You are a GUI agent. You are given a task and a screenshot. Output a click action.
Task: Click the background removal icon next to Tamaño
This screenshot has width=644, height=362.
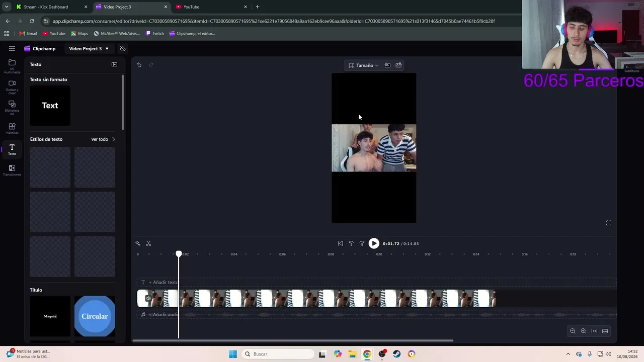pos(387,65)
